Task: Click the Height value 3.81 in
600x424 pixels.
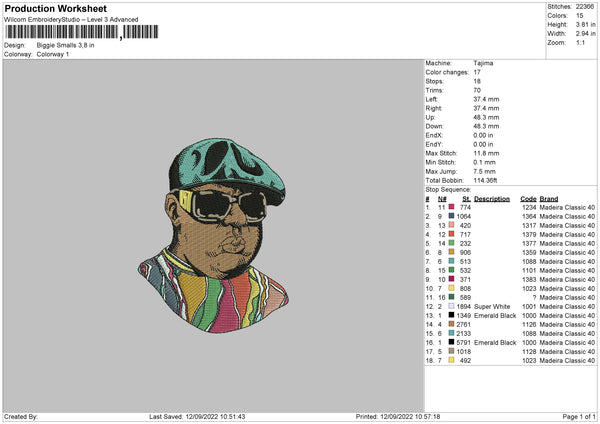Action: [x=585, y=24]
